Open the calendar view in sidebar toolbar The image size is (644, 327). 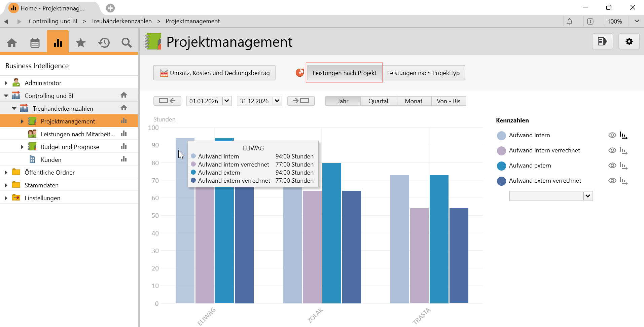point(35,43)
